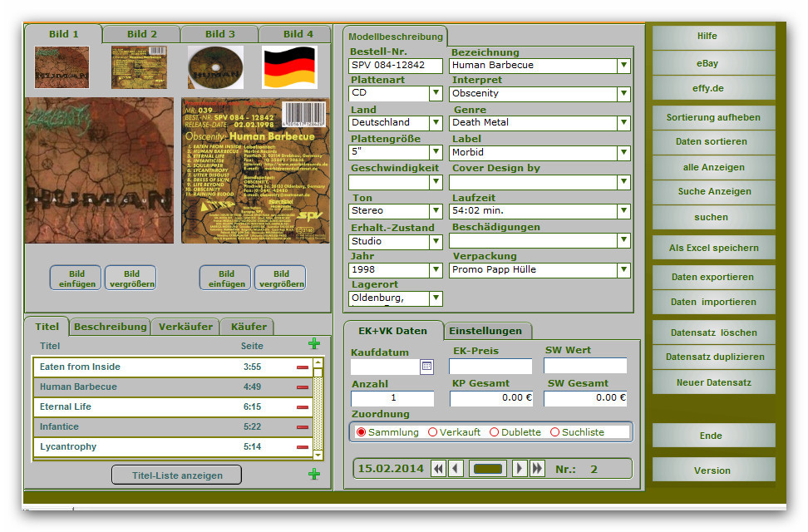Viewport: 808px width, 532px height.
Task: Go to the next record
Action: [x=520, y=469]
